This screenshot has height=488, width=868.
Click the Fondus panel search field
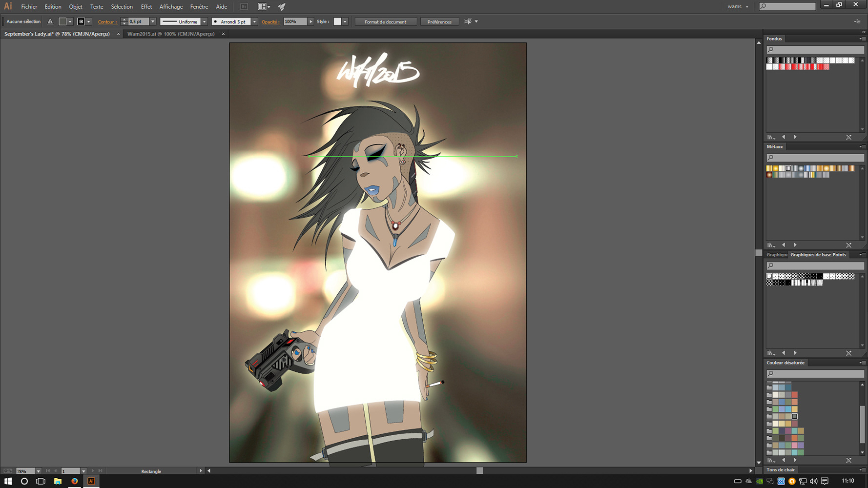(815, 49)
